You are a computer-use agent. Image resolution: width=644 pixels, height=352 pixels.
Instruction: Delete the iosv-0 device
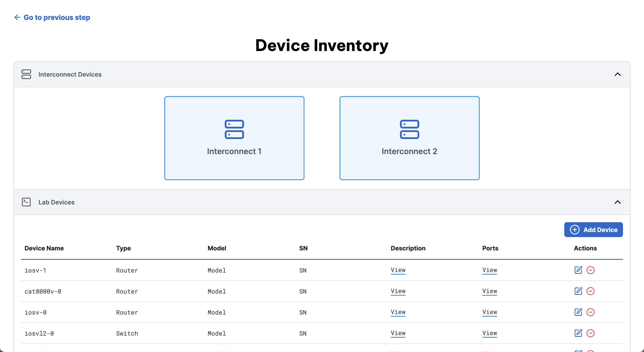coord(591,312)
